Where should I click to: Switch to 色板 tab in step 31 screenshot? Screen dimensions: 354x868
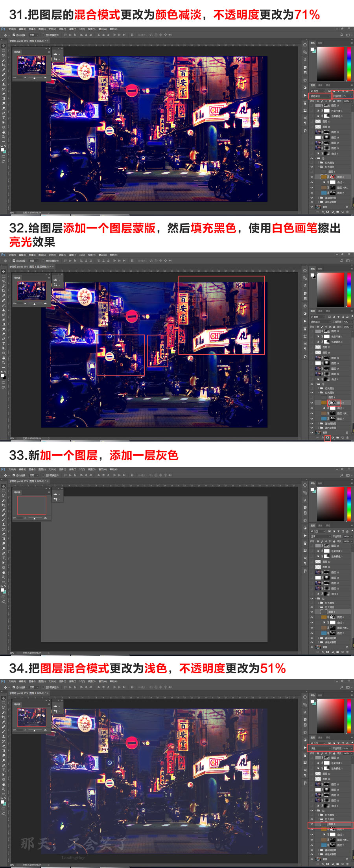coord(320,43)
